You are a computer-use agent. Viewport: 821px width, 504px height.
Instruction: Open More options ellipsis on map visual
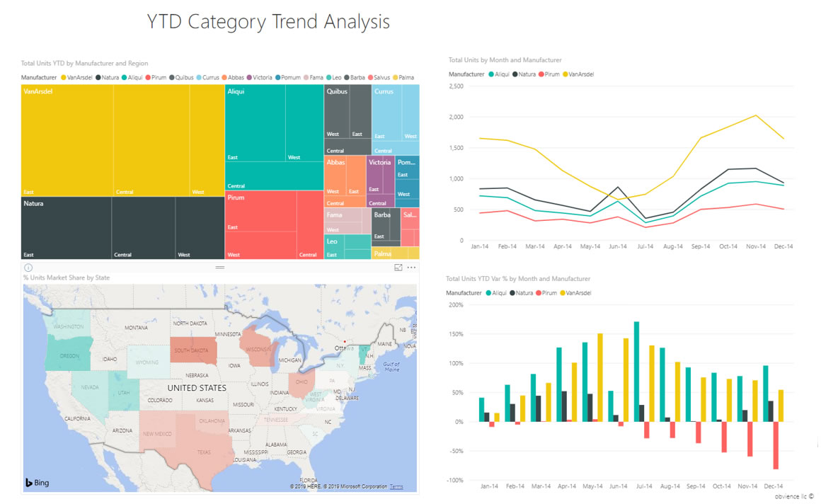click(x=411, y=268)
